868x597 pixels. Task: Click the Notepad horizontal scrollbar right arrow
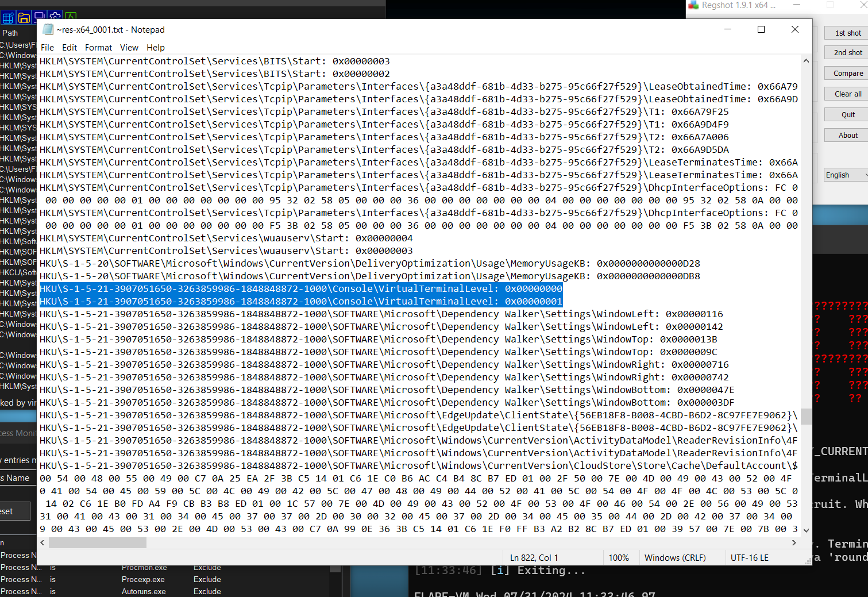794,542
